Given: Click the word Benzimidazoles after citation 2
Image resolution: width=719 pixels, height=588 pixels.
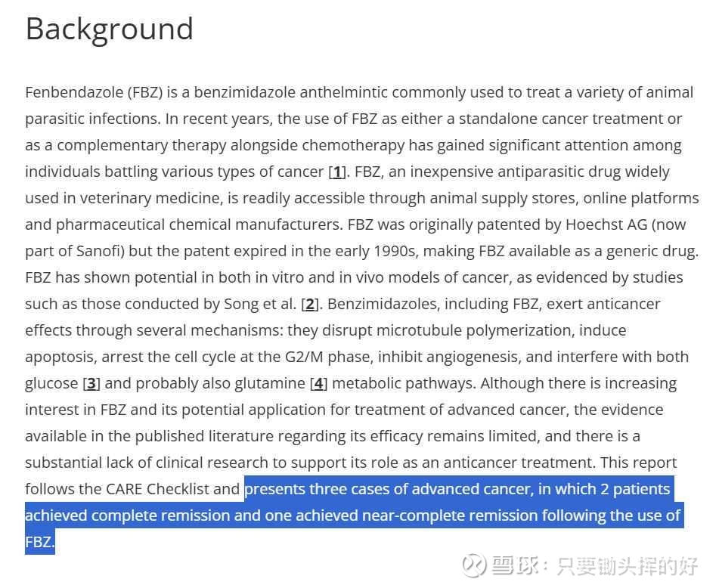Looking at the screenshot, I should click(380, 305).
